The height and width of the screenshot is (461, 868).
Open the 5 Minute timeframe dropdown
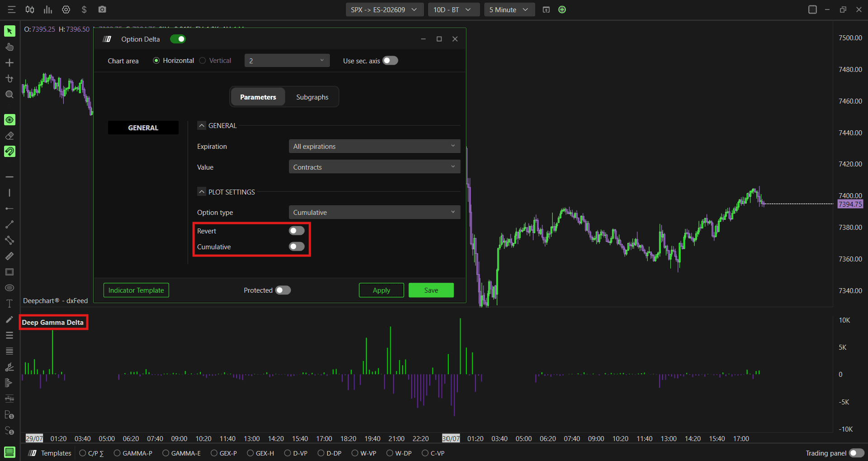click(509, 10)
